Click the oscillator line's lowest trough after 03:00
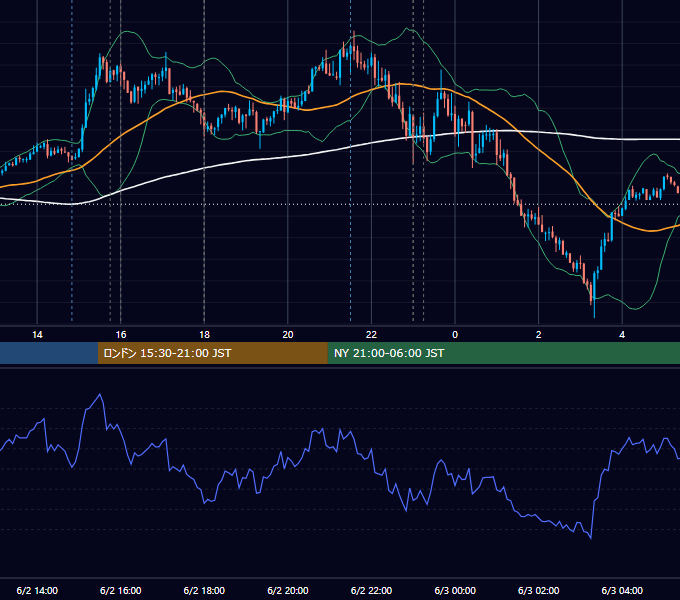Image resolution: width=680 pixels, height=600 pixels. 591,538
